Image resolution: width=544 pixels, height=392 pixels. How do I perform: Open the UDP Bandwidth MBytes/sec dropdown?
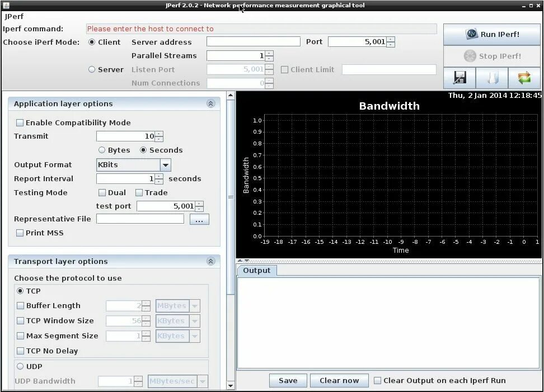point(202,381)
